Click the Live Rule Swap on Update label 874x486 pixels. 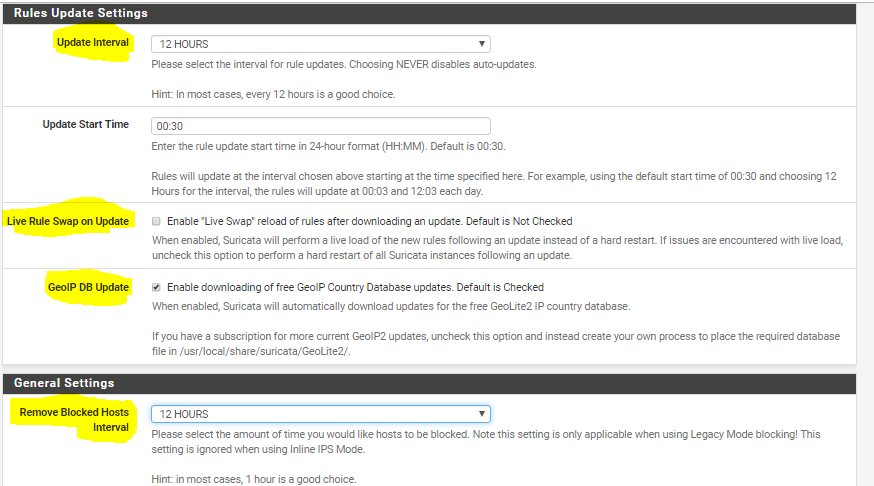coord(67,221)
